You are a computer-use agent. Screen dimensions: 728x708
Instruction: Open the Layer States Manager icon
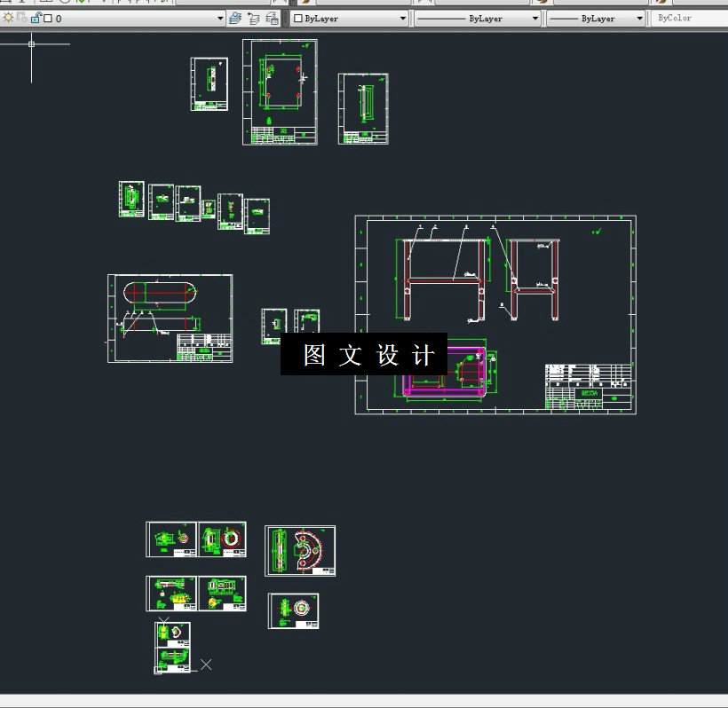point(272,19)
